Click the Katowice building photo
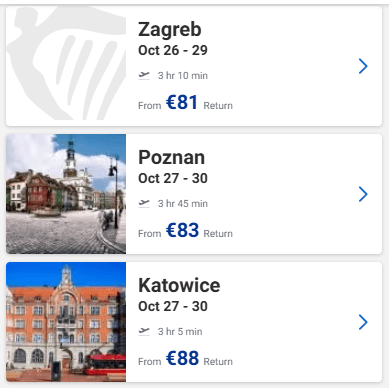Screen dimensions: 389x388 [x=66, y=322]
